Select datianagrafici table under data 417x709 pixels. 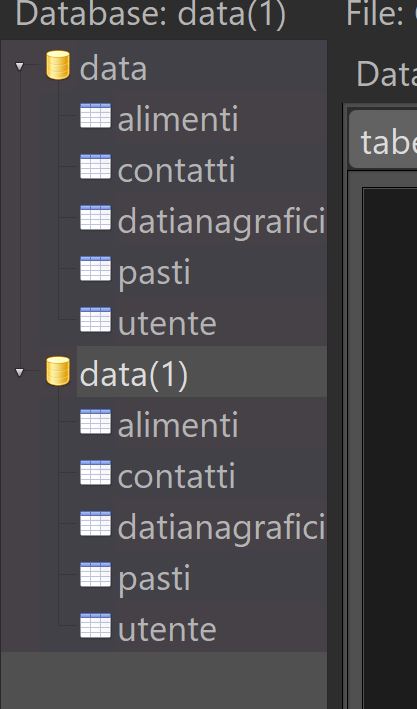pos(221,221)
